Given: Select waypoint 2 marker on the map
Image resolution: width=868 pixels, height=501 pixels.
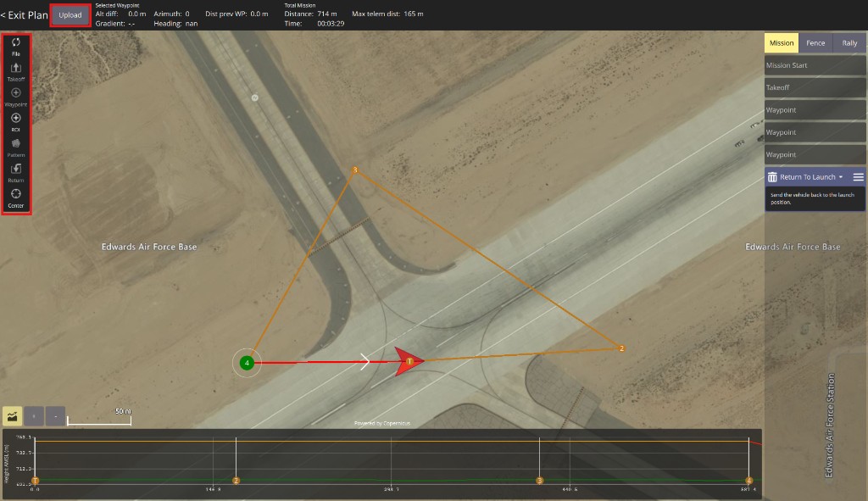Looking at the screenshot, I should click(x=621, y=348).
